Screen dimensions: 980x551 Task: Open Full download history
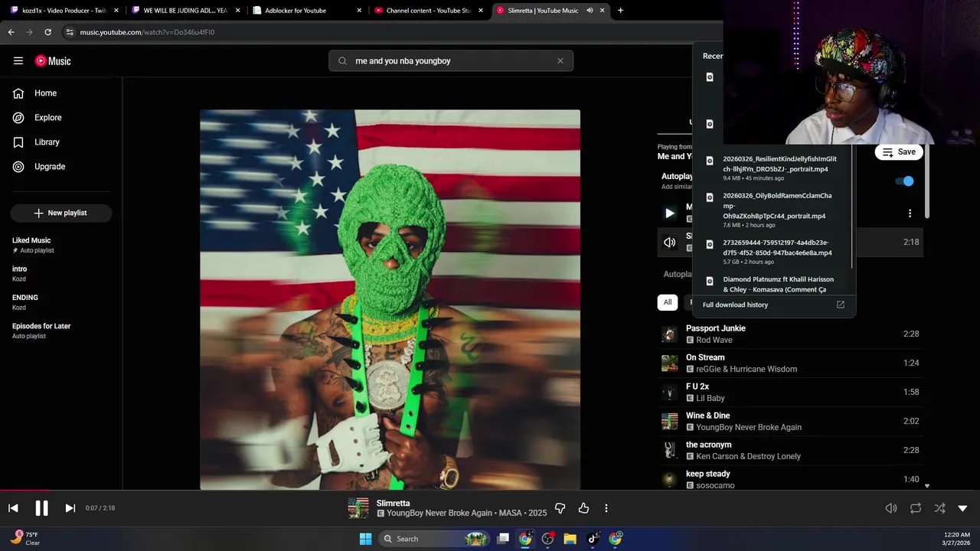click(735, 305)
